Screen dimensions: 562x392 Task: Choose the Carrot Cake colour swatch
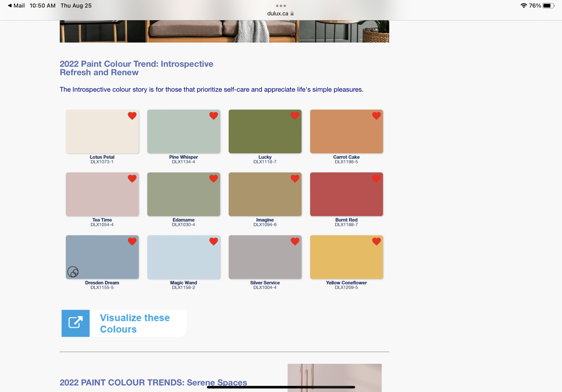[x=346, y=131]
